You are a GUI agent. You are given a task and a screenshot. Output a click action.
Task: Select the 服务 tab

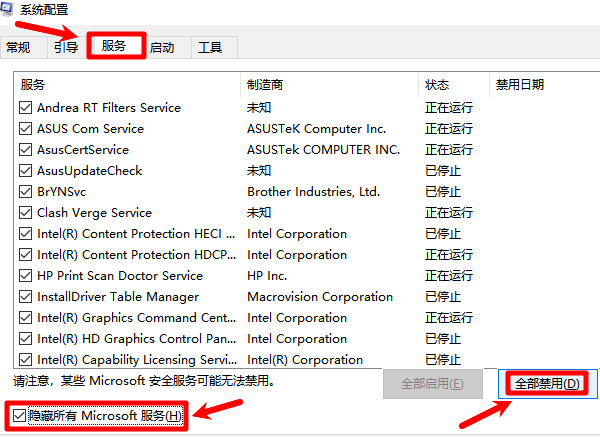click(x=114, y=46)
